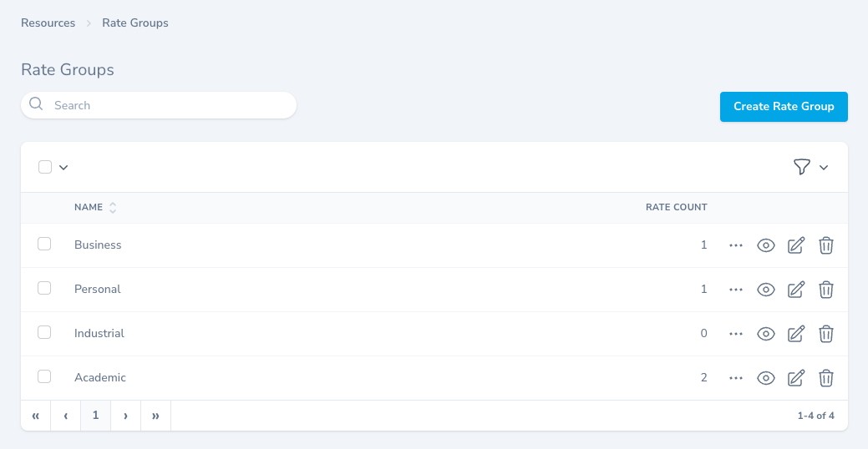The height and width of the screenshot is (449, 868).
Task: Check the Business row checkbox
Action: tap(45, 244)
